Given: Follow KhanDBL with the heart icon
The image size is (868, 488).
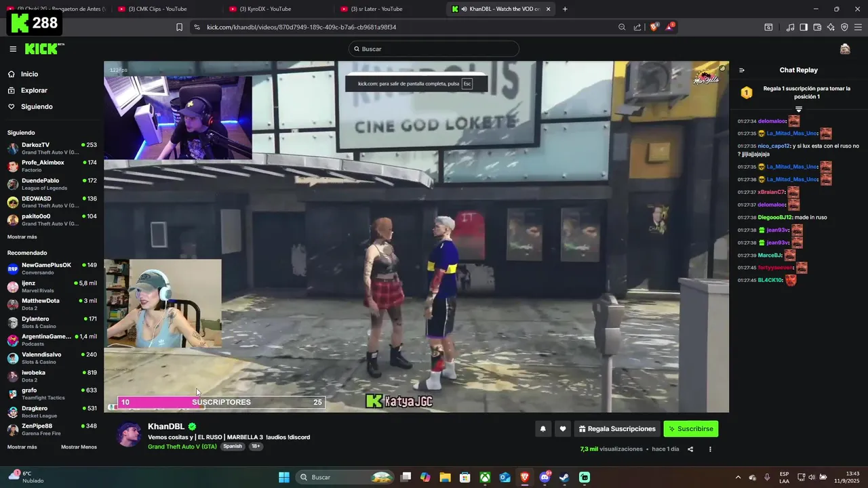Looking at the screenshot, I should pos(562,428).
